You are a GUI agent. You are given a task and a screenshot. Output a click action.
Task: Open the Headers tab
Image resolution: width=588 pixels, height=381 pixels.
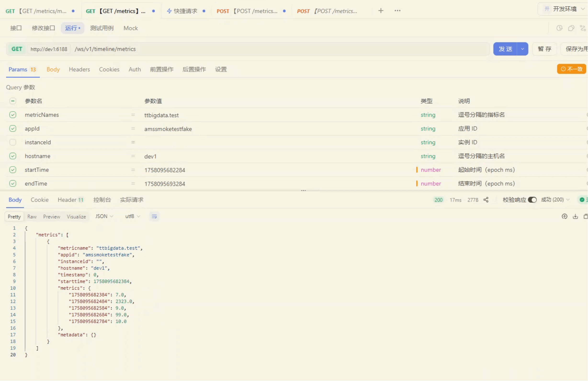79,69
